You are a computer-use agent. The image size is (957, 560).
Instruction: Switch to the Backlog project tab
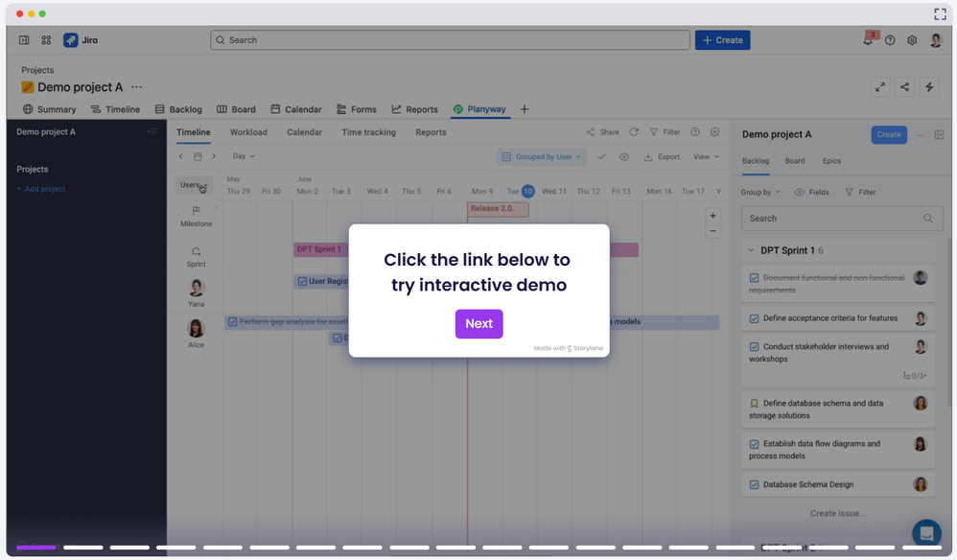click(178, 109)
